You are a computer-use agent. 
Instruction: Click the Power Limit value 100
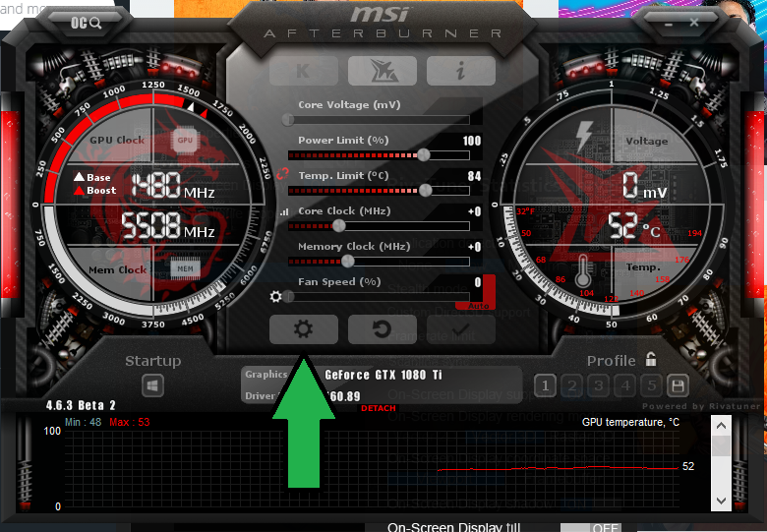tap(472, 141)
